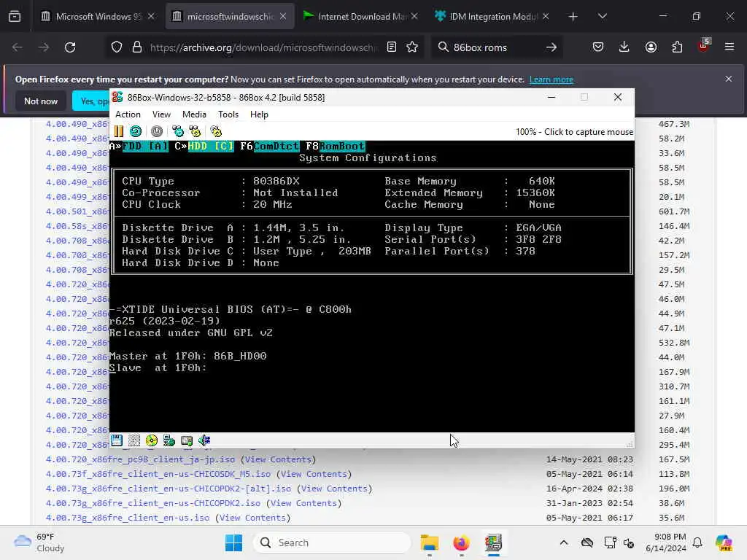747x560 pixels.
Task: Reload the Firefox page
Action: coord(70,47)
